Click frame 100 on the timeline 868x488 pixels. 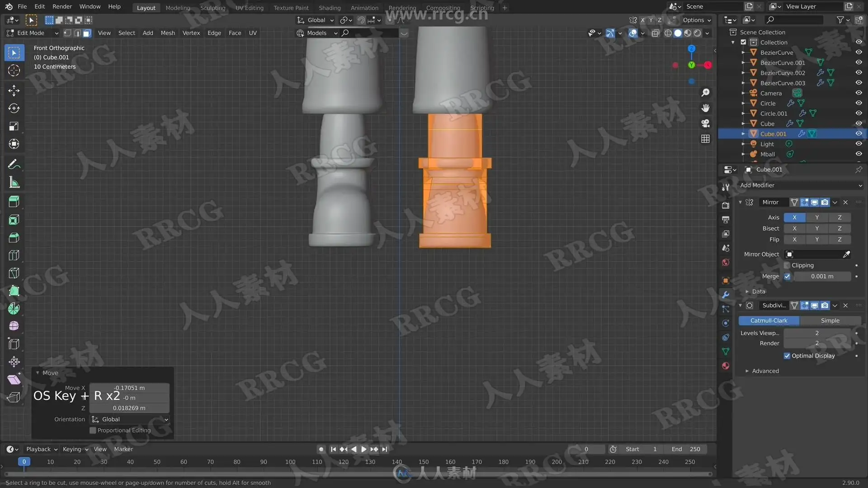point(290,462)
